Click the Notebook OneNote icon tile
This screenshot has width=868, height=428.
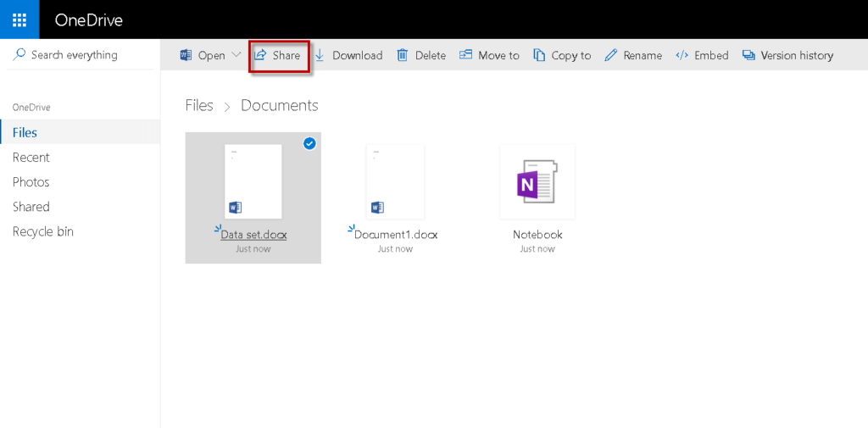point(537,181)
